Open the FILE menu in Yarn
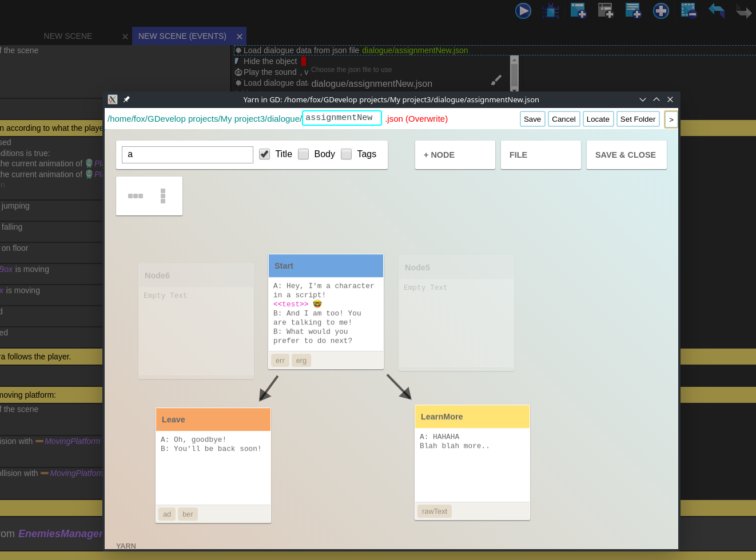Image resolution: width=756 pixels, height=560 pixels. point(540,155)
